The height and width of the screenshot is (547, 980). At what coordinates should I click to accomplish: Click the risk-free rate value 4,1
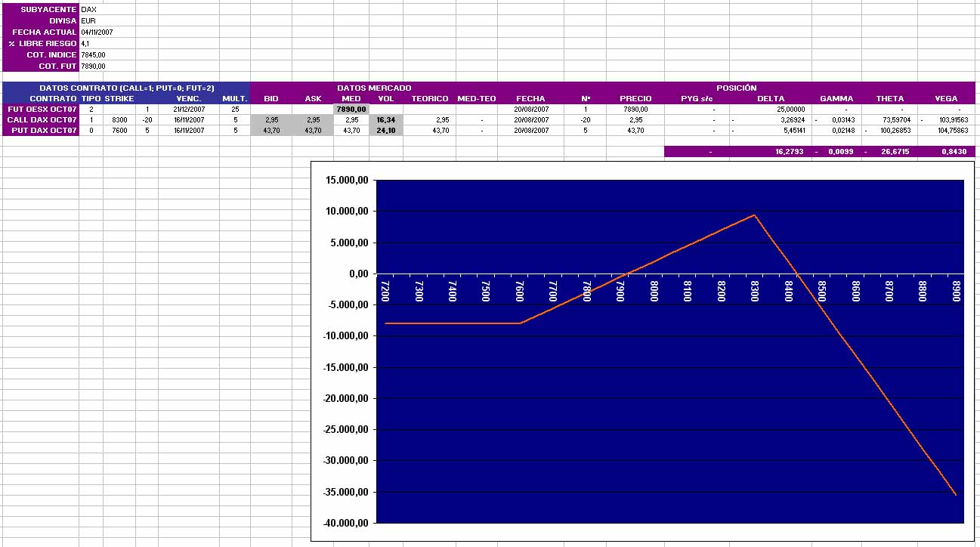click(x=85, y=44)
